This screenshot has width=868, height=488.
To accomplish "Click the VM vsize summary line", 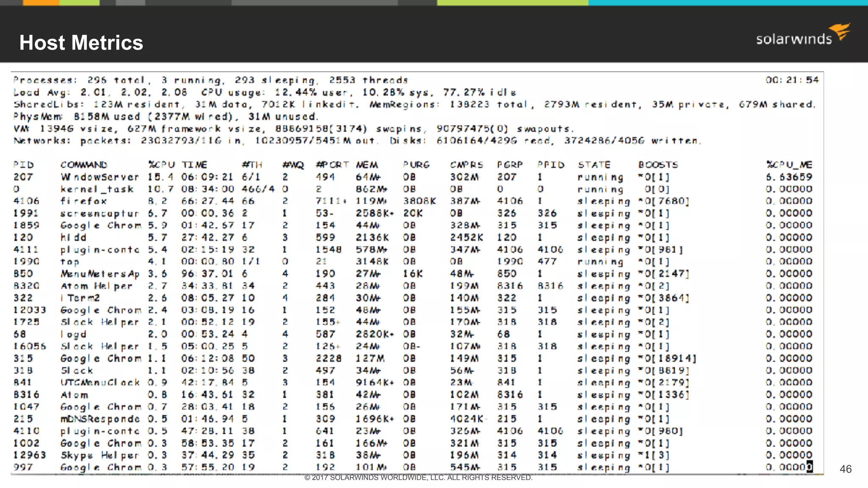I will (294, 128).
